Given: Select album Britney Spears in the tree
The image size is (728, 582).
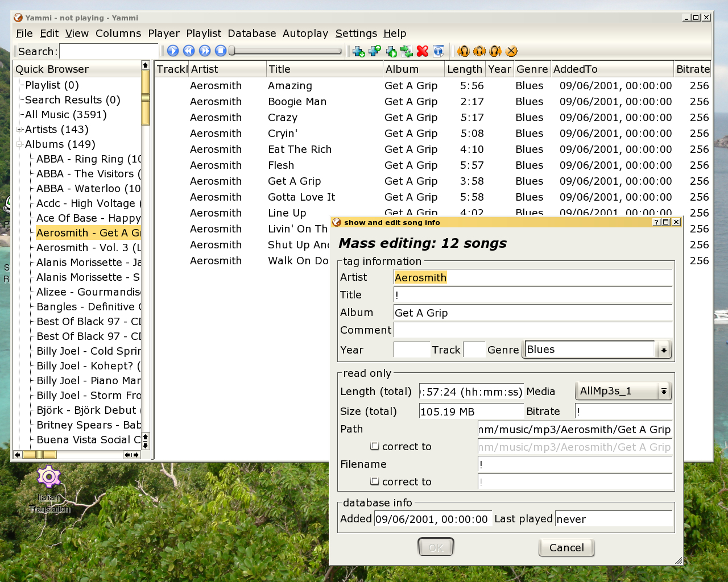Looking at the screenshot, I should tap(88, 425).
